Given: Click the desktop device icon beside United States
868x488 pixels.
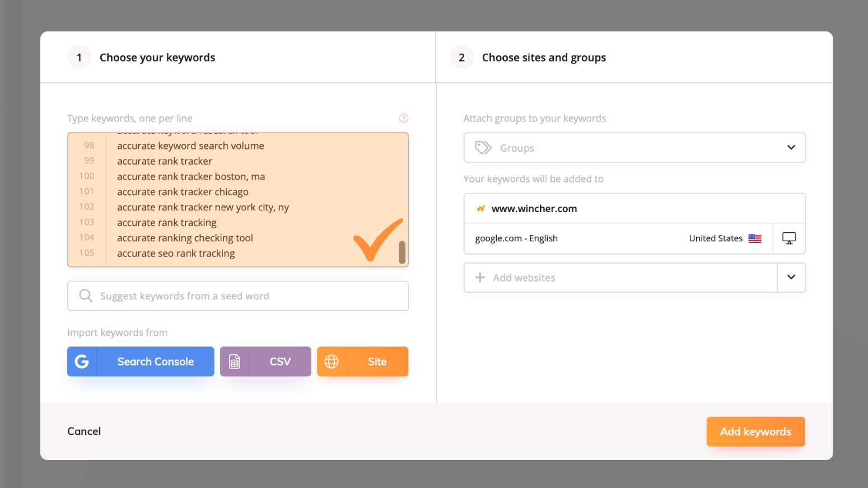Looking at the screenshot, I should click(789, 238).
